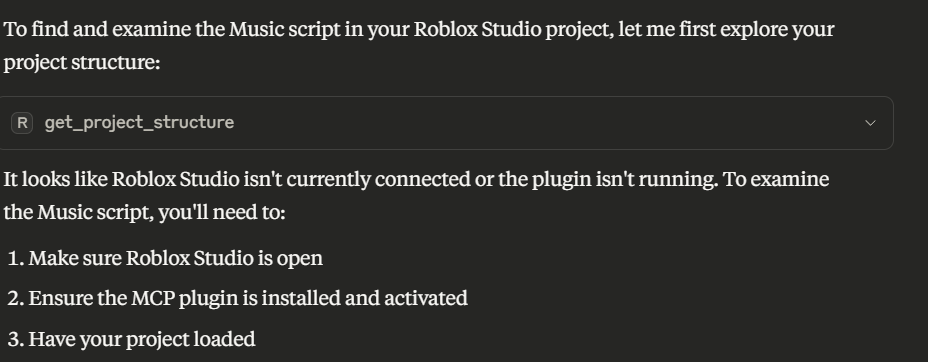The width and height of the screenshot is (928, 362).
Task: Expand the get_project_structure tool call chevron
Action: coord(870,123)
